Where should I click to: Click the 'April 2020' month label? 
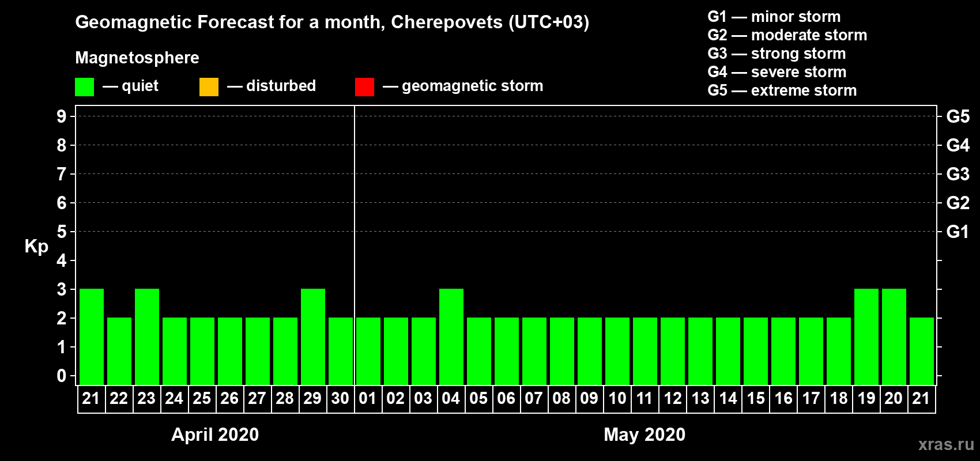point(215,434)
